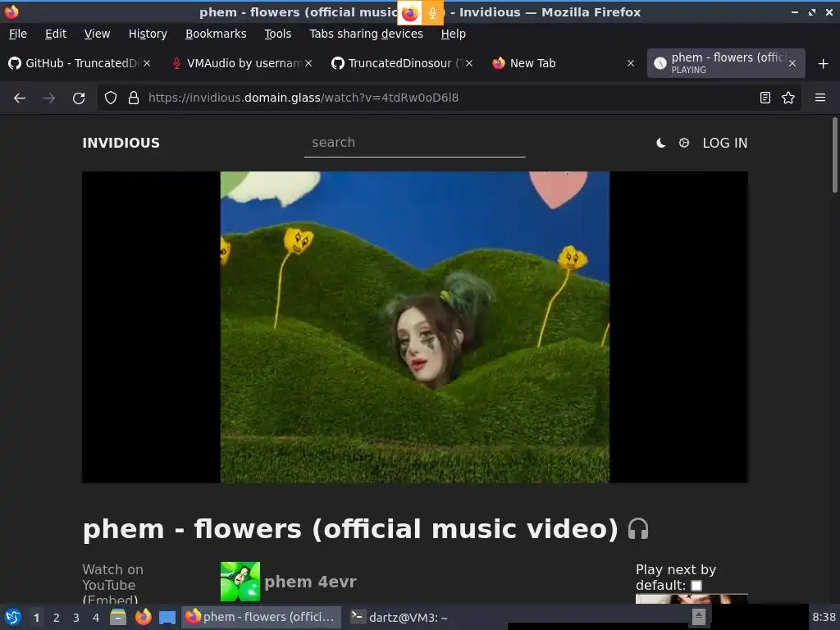Bookmark this page with the star icon
The image size is (840, 630).
[788, 98]
